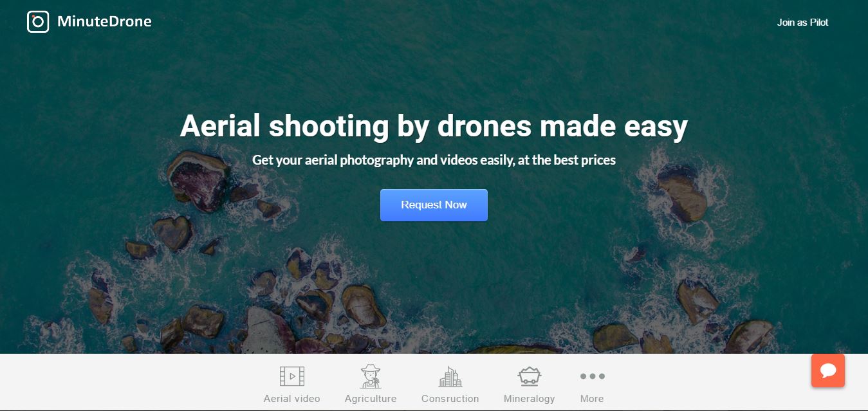Open the orange chat bubble widget

(x=828, y=370)
